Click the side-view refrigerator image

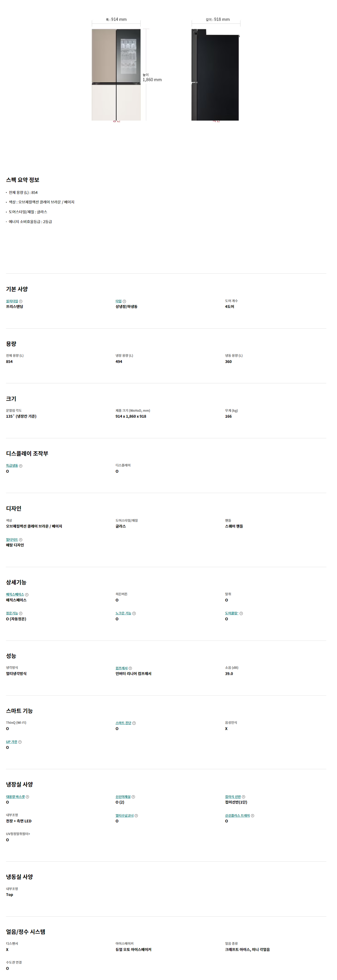[215, 75]
